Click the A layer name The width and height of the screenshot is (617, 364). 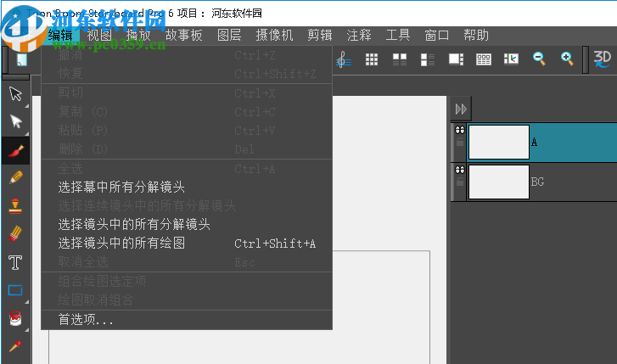pyautogui.click(x=534, y=142)
